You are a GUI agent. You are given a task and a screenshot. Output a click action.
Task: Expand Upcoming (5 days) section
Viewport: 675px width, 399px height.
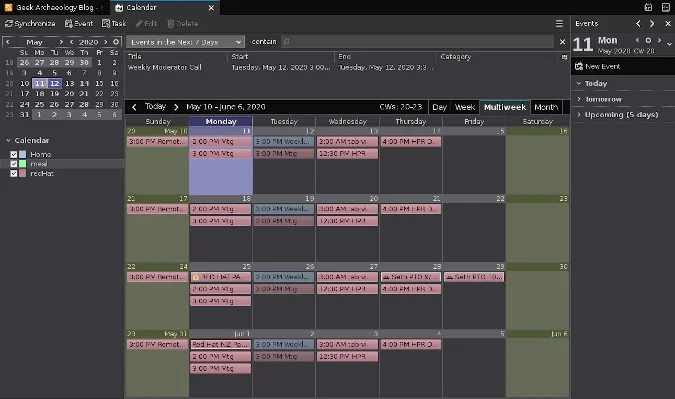coord(617,114)
